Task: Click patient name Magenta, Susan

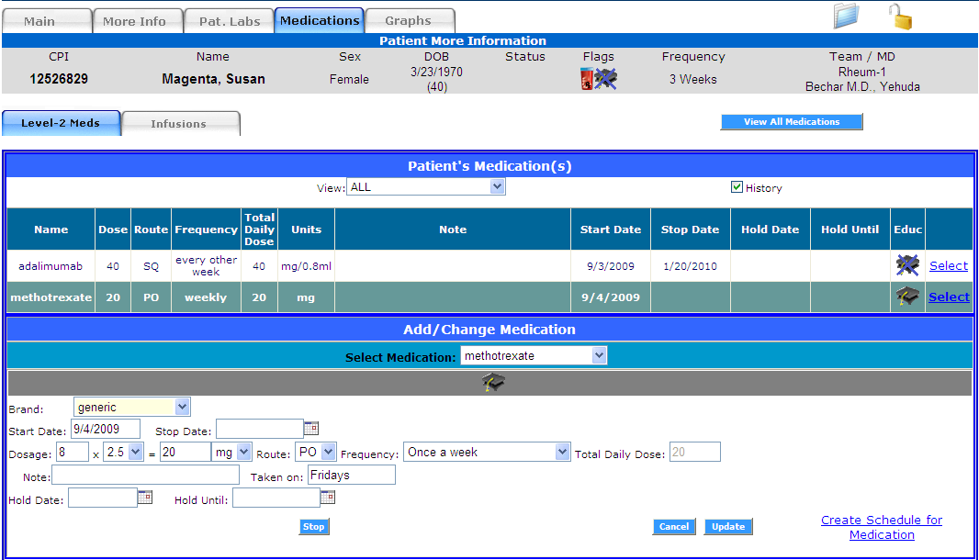Action: coord(214,79)
